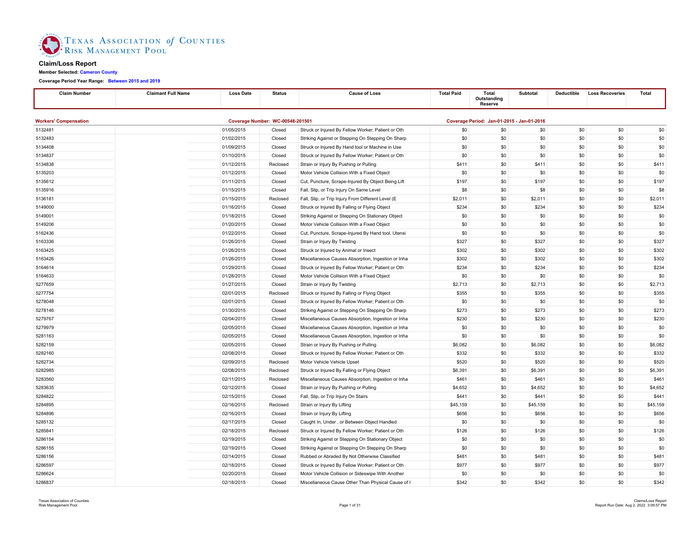Click the Workers' Compensation section heading
The width and height of the screenshot is (700, 540).
click(62, 121)
